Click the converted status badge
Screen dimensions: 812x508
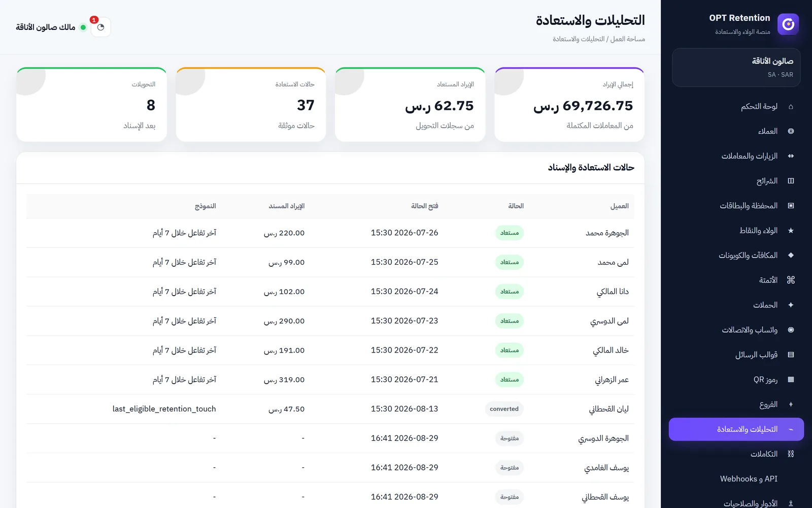tap(504, 409)
